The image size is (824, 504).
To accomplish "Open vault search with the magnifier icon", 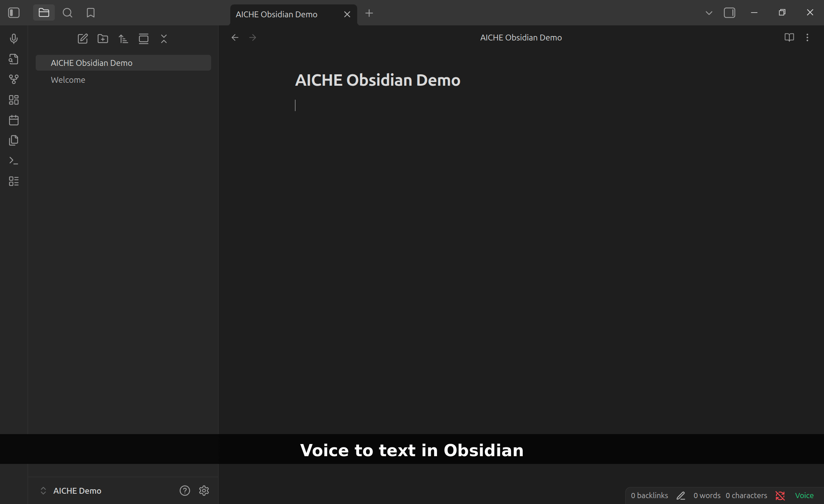I will [x=68, y=13].
